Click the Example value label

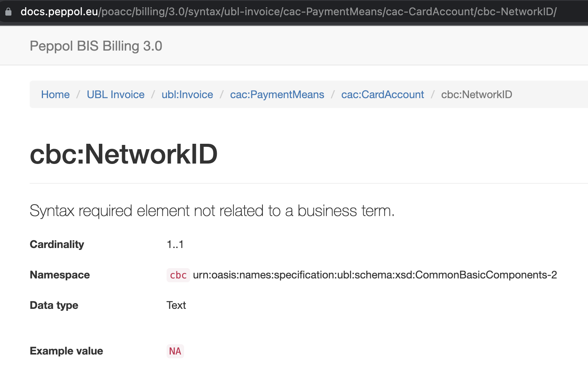(67, 351)
